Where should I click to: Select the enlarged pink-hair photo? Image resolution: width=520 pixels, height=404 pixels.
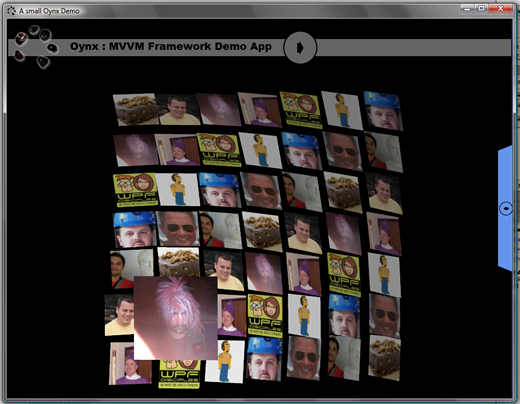coord(176,318)
